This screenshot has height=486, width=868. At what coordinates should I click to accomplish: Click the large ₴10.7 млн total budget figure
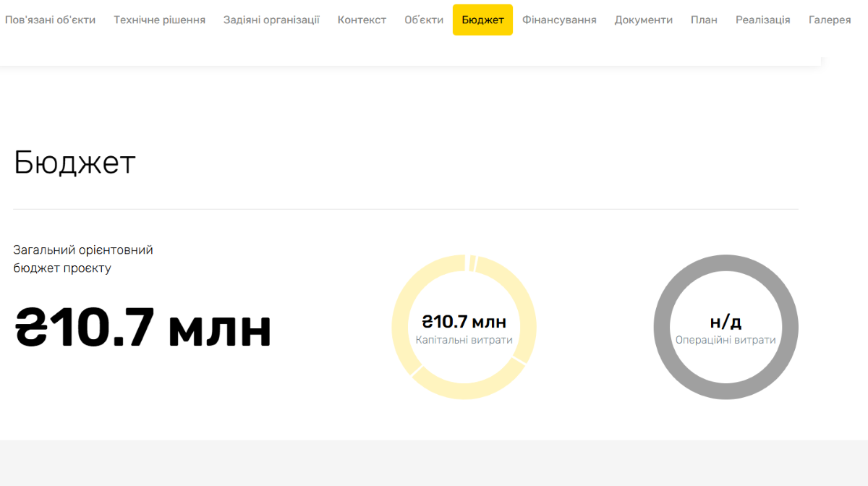pyautogui.click(x=143, y=328)
